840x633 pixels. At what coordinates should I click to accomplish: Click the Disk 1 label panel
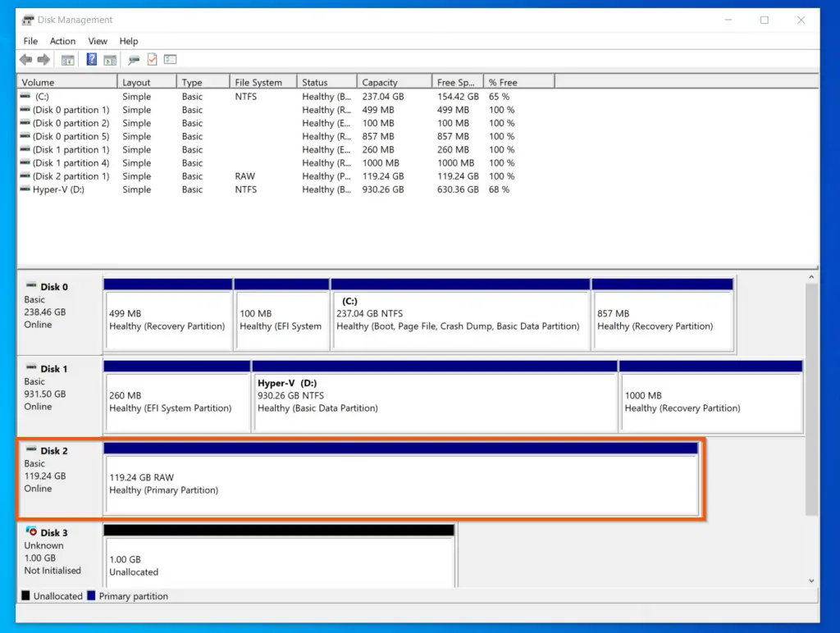pyautogui.click(x=60, y=397)
